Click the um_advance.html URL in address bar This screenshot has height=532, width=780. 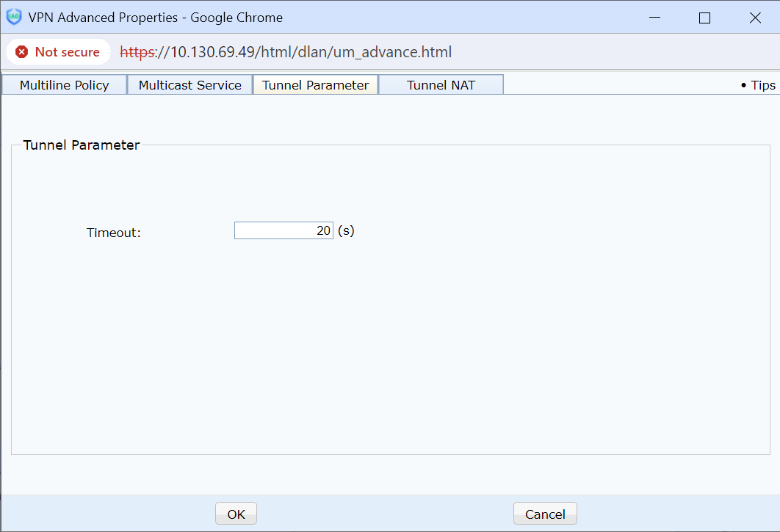point(311,52)
